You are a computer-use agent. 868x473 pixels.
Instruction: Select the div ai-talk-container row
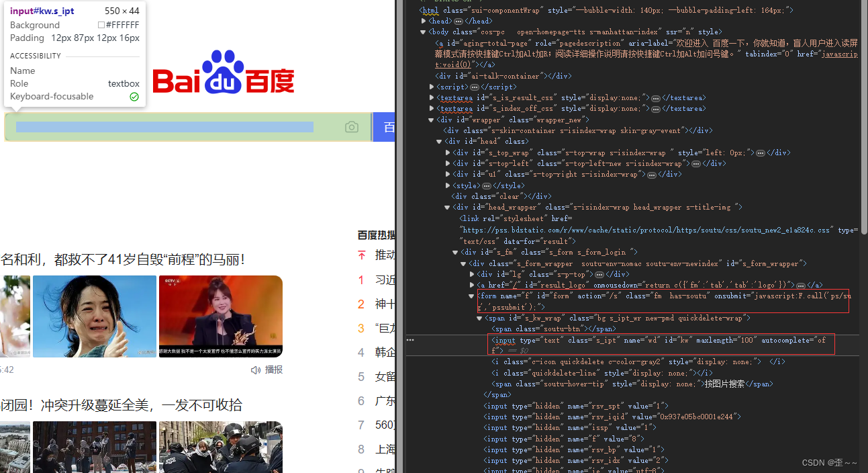coord(504,76)
